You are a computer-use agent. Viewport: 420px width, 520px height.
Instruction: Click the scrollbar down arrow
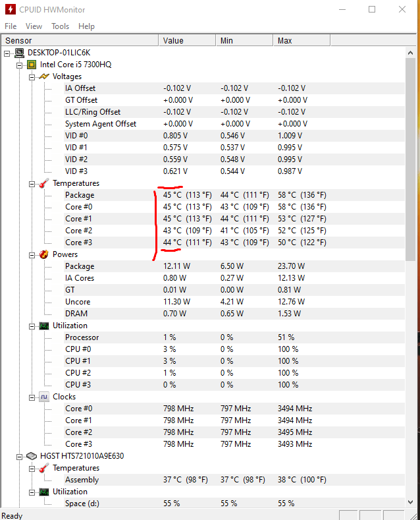pyautogui.click(x=410, y=502)
